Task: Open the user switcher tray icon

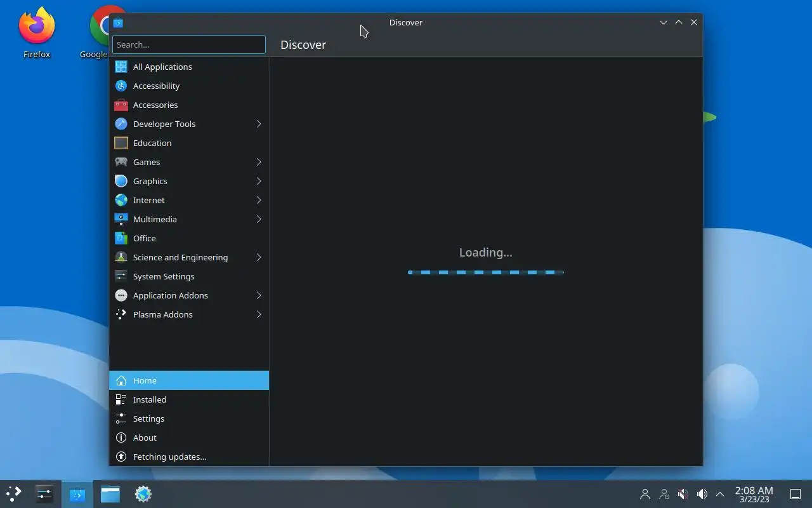Action: pyautogui.click(x=645, y=494)
